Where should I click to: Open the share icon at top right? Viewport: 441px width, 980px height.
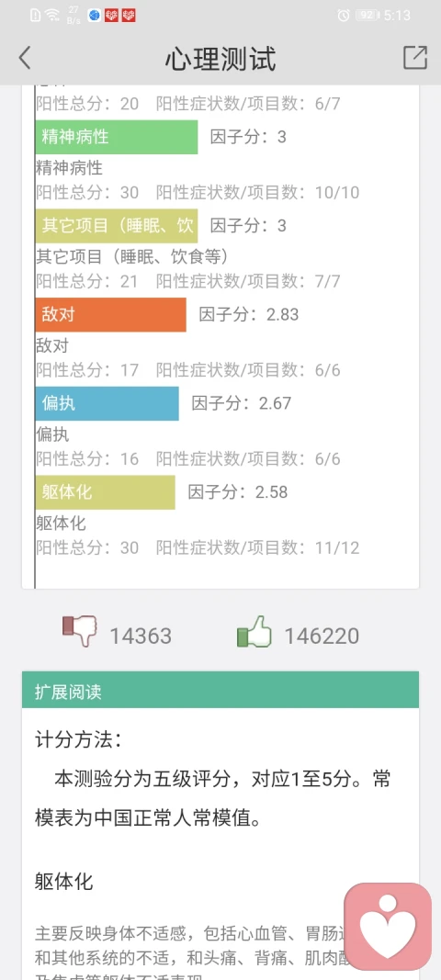[x=414, y=58]
